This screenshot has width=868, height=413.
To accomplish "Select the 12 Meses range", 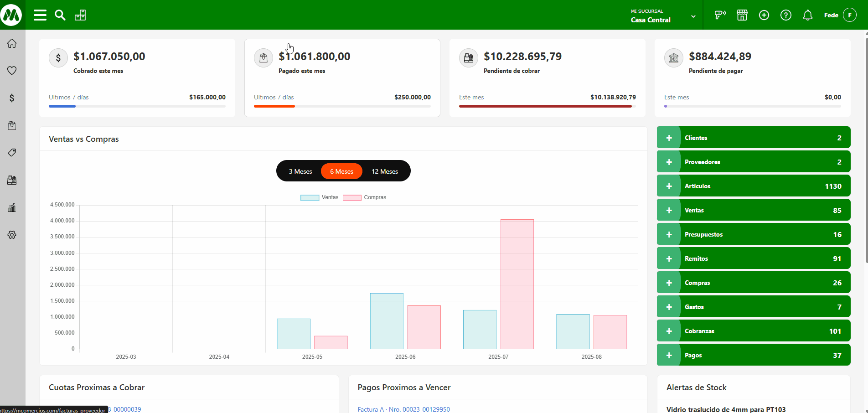I will pos(384,171).
